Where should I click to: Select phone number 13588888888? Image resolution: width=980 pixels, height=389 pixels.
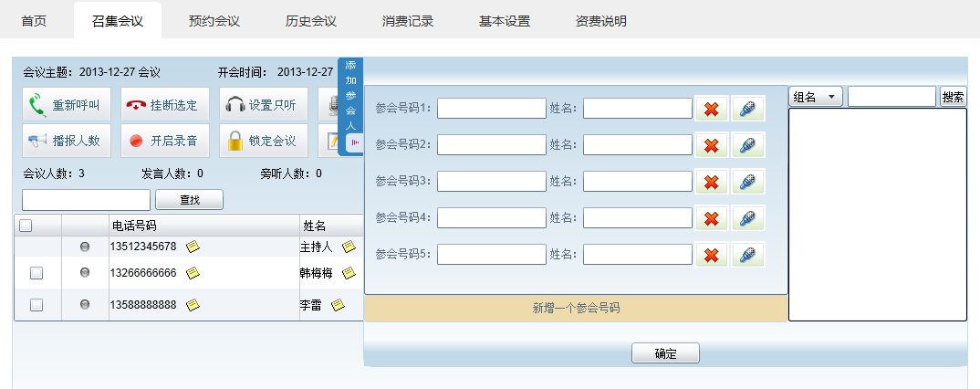(143, 305)
